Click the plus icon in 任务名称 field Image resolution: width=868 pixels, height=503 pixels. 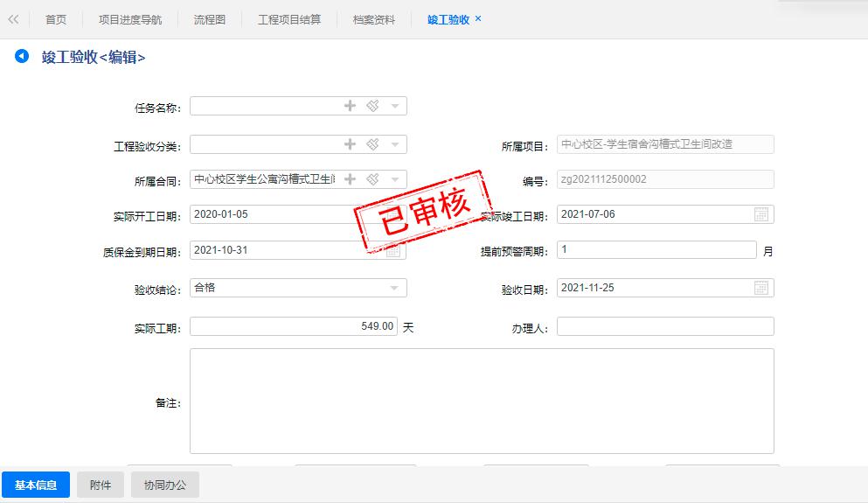coord(350,106)
